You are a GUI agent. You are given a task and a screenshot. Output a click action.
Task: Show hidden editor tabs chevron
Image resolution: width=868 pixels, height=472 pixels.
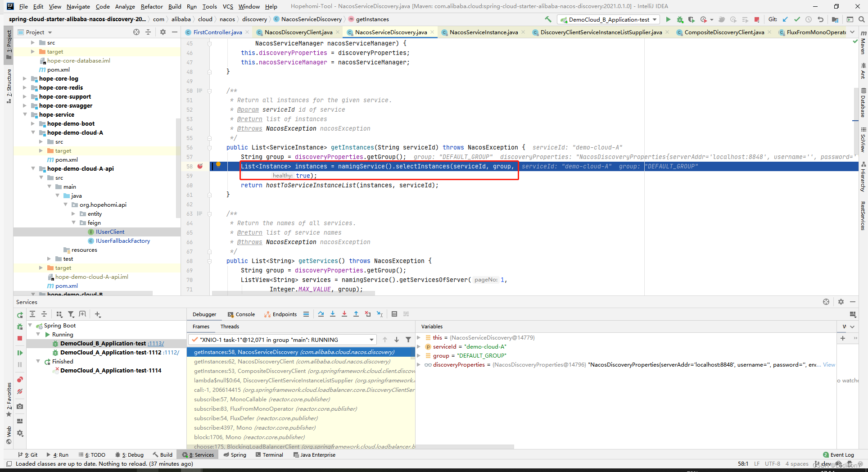tap(852, 32)
